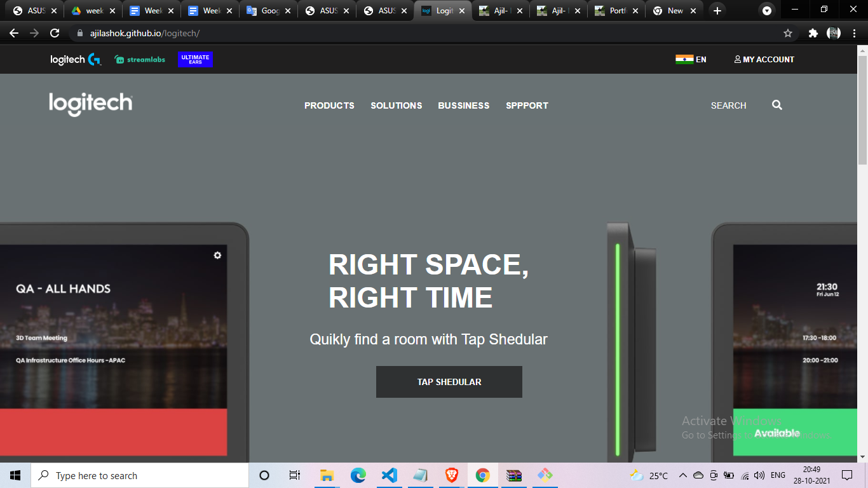Image resolution: width=868 pixels, height=488 pixels.
Task: Bookmark this page with the star icon
Action: [x=788, y=33]
